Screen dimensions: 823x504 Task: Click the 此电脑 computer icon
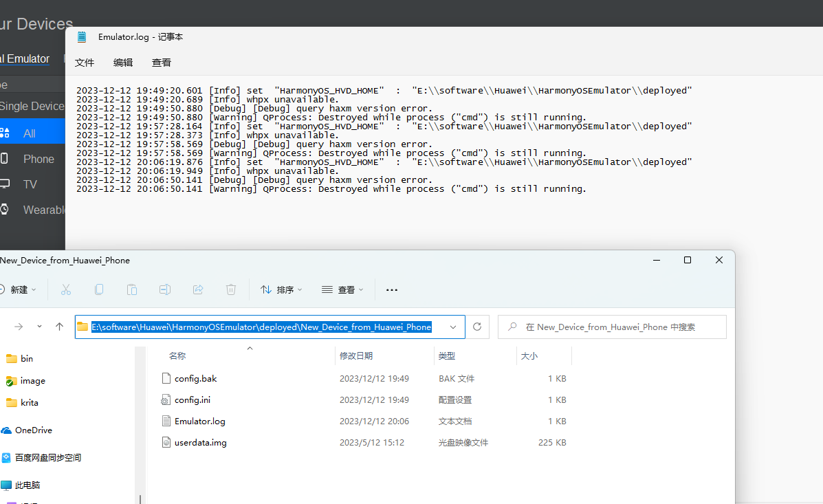6,485
